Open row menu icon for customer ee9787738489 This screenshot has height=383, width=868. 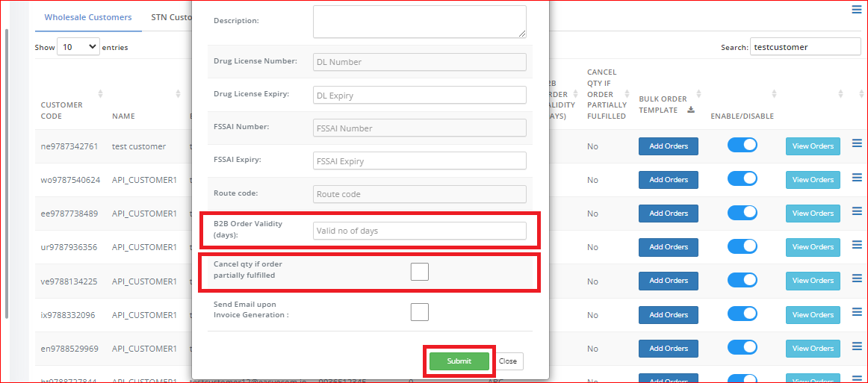pyautogui.click(x=857, y=211)
